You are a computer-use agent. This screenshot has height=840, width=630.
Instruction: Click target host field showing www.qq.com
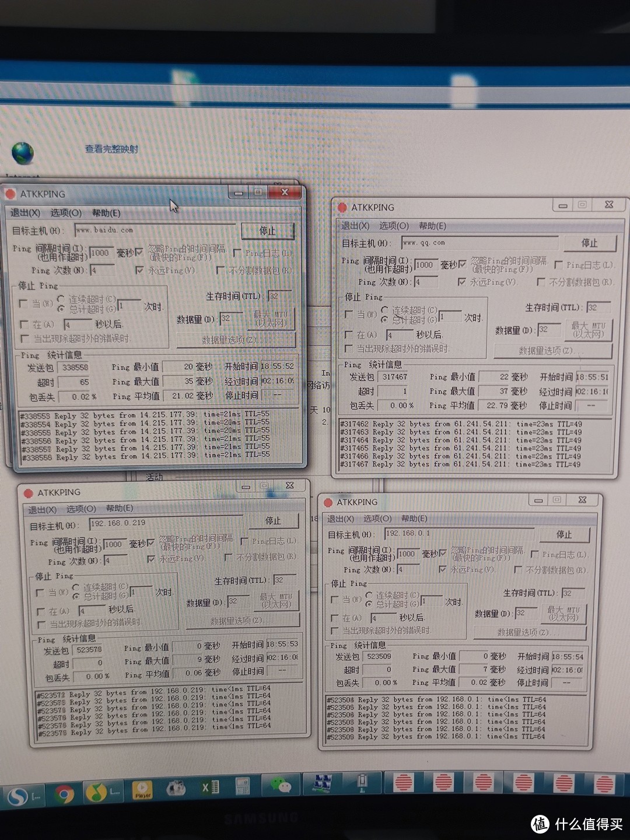click(479, 243)
